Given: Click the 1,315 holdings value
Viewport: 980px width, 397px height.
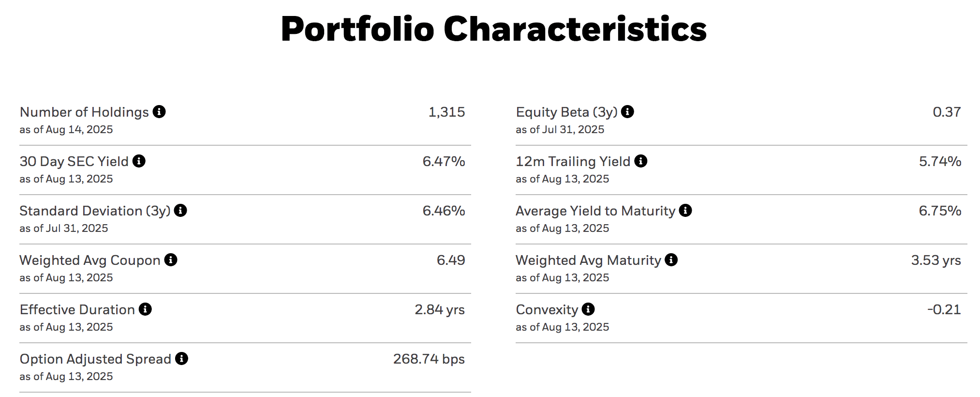Looking at the screenshot, I should click(x=446, y=112).
